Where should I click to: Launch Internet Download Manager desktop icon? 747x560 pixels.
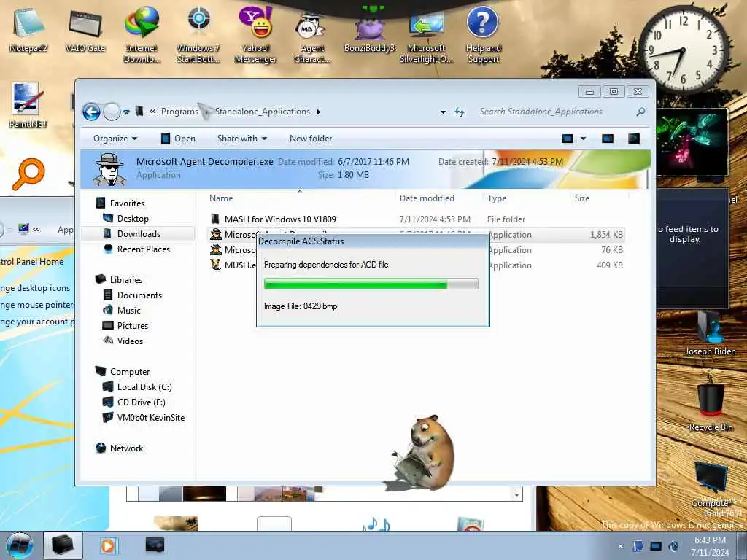click(x=142, y=35)
